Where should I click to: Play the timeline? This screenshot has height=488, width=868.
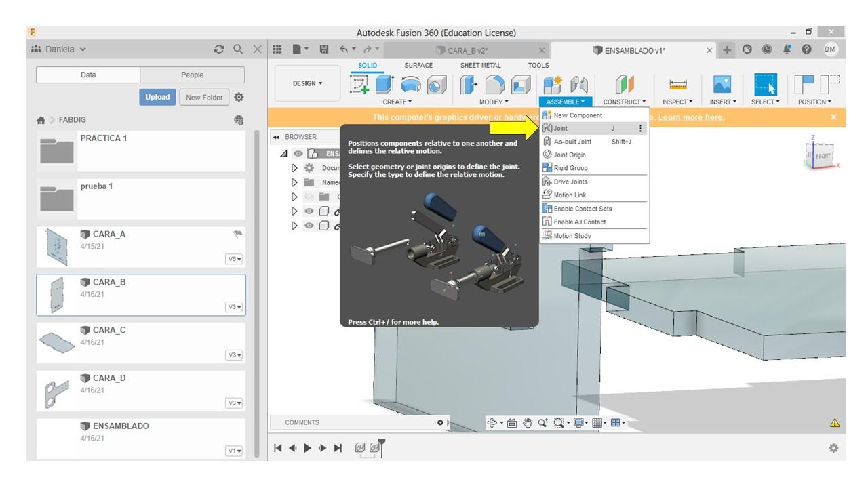(x=307, y=448)
